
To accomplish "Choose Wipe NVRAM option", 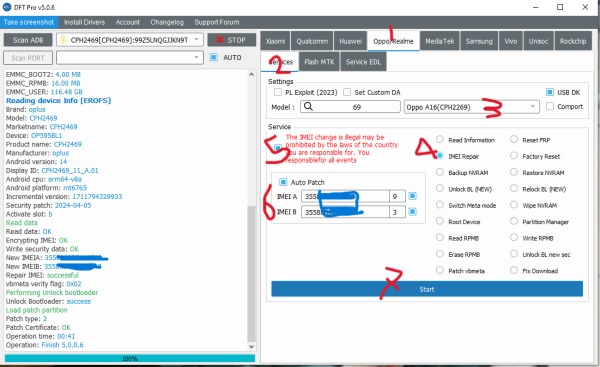I will (514, 205).
